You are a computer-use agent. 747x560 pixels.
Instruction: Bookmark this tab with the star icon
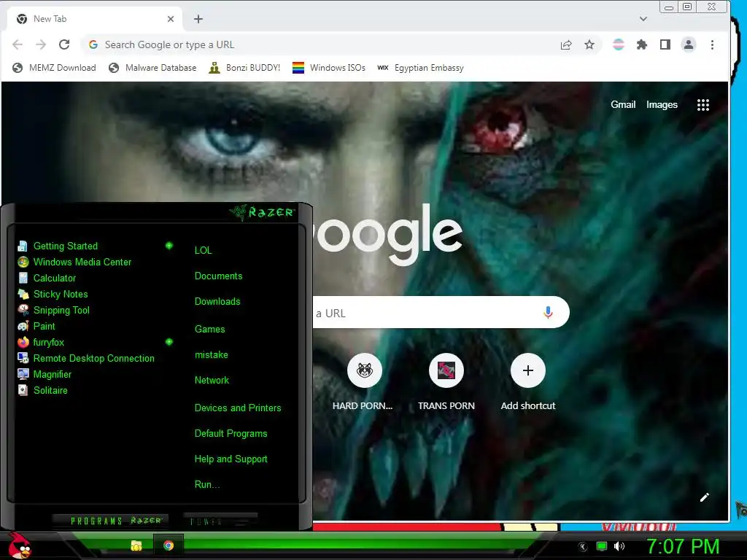point(589,44)
